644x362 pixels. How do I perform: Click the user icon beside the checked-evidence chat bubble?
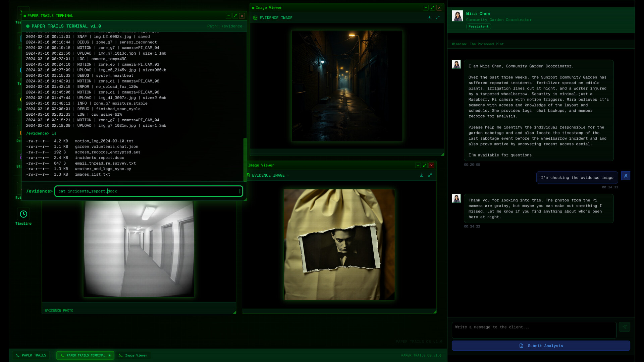point(625,176)
